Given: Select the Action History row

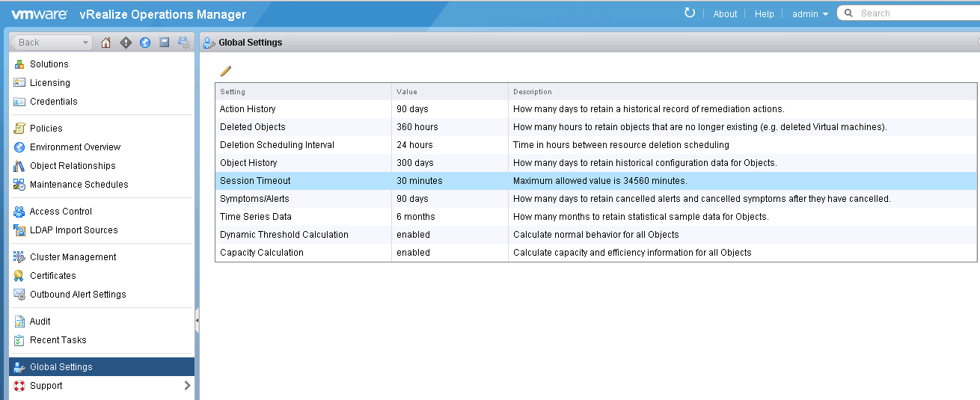Looking at the screenshot, I should point(596,109).
